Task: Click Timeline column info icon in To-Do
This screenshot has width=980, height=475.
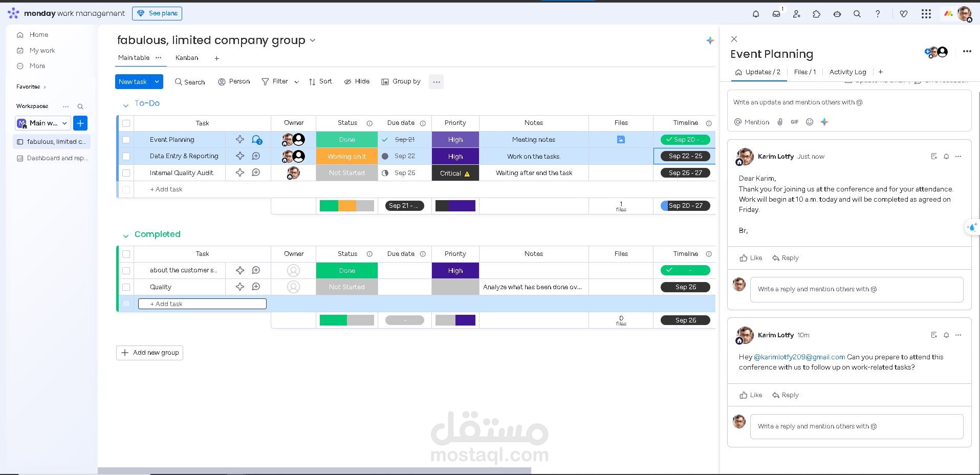Action: [709, 123]
